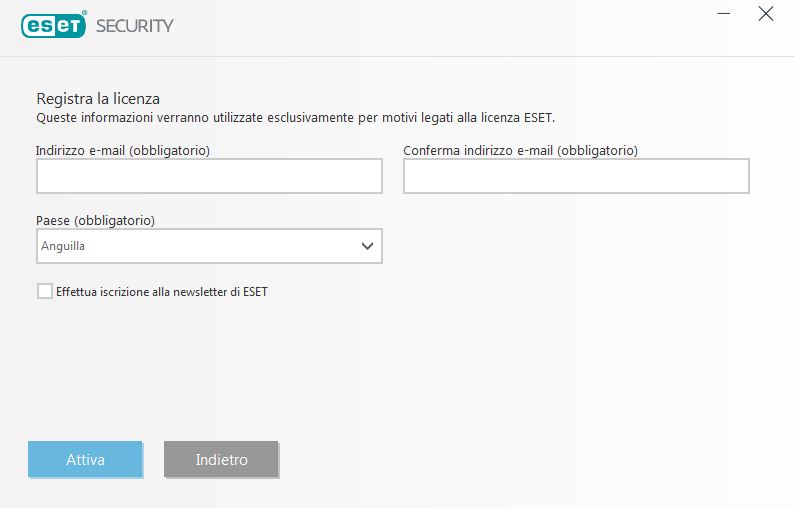Enable the ESET newsletter subscription checkbox
The height and width of the screenshot is (508, 794).
(x=44, y=292)
